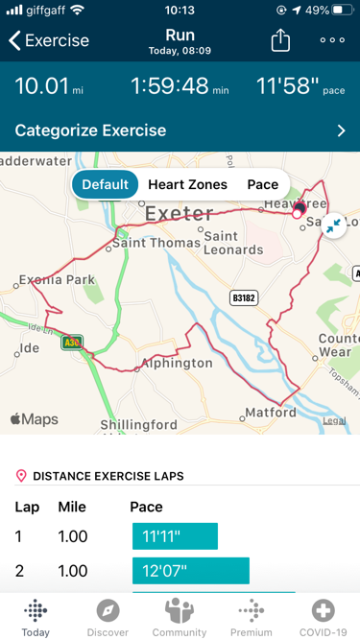The height and width of the screenshot is (640, 360).
Task: Select the lap 2 pace bar 12'07"
Action: pos(191,571)
